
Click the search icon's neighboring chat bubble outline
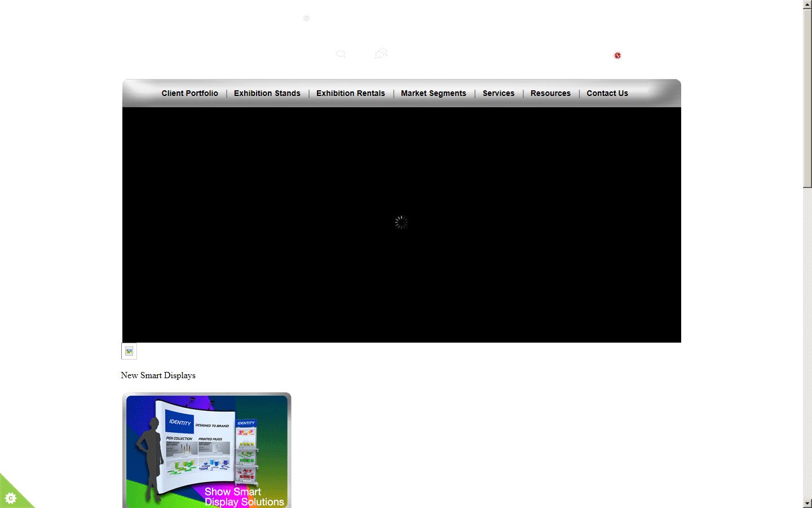click(381, 53)
